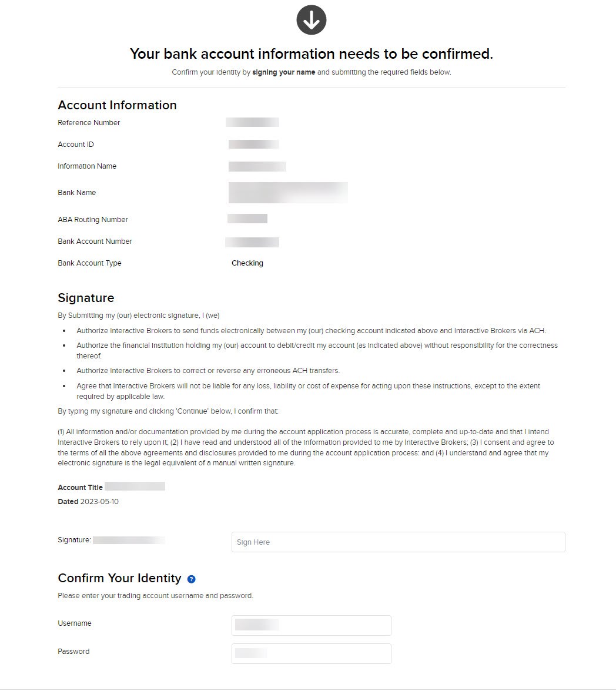Image resolution: width=616 pixels, height=698 pixels.
Task: Click the blurred Account Title value
Action: (x=135, y=486)
